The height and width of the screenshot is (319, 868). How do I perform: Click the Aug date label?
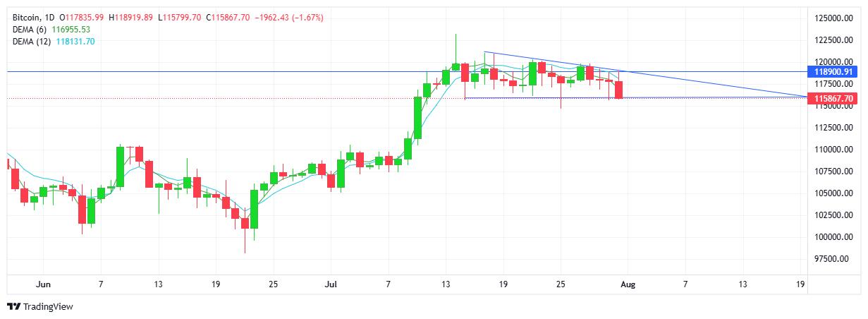(628, 284)
